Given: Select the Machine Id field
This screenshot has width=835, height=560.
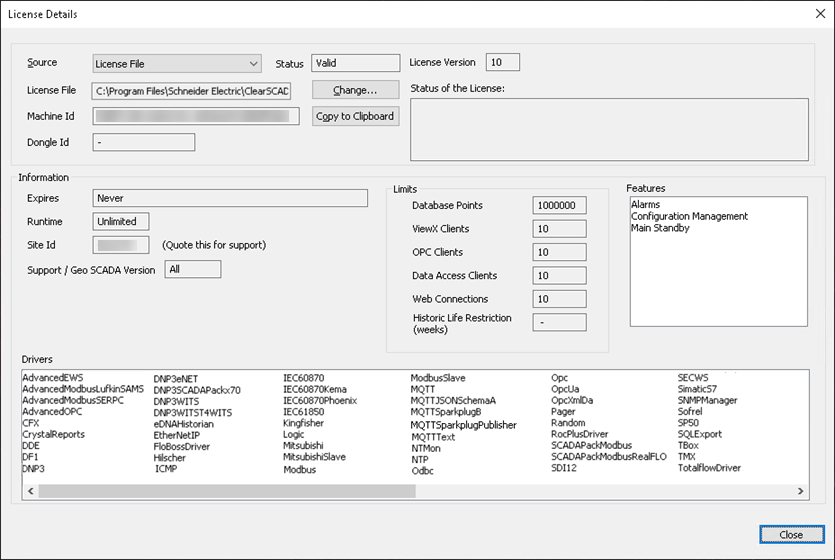Looking at the screenshot, I should 196,116.
